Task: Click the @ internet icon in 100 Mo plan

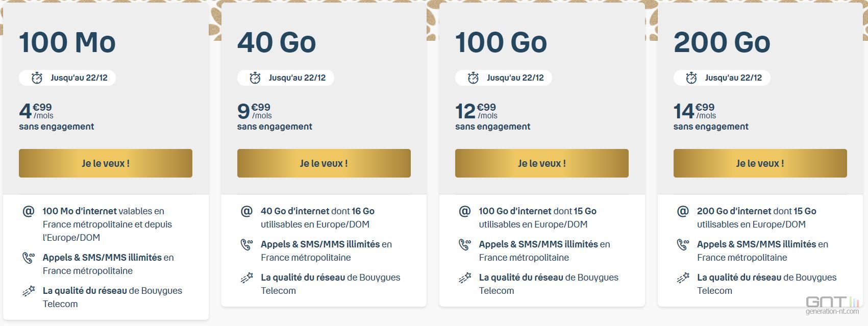Action: click(29, 211)
